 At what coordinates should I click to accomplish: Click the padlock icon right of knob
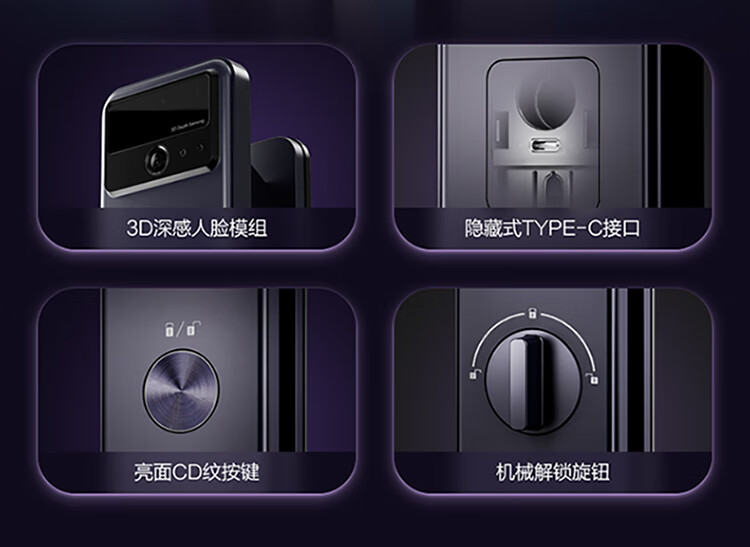pos(593,378)
